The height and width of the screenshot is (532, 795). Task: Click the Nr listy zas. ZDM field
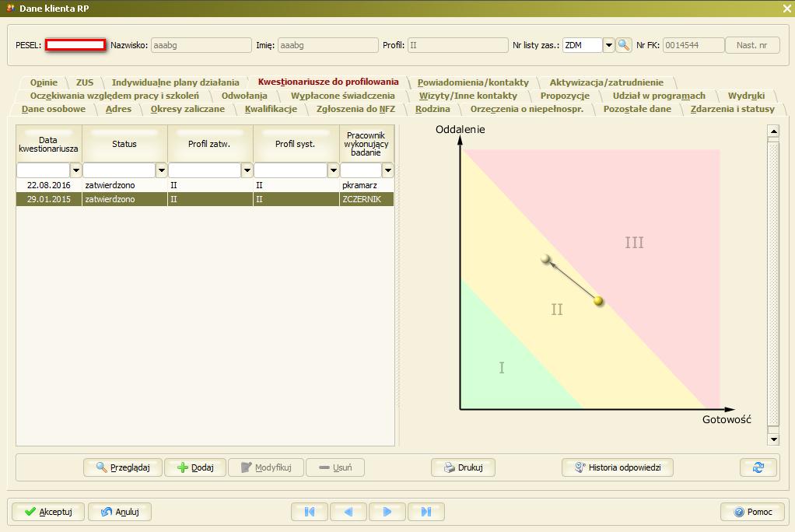(583, 45)
